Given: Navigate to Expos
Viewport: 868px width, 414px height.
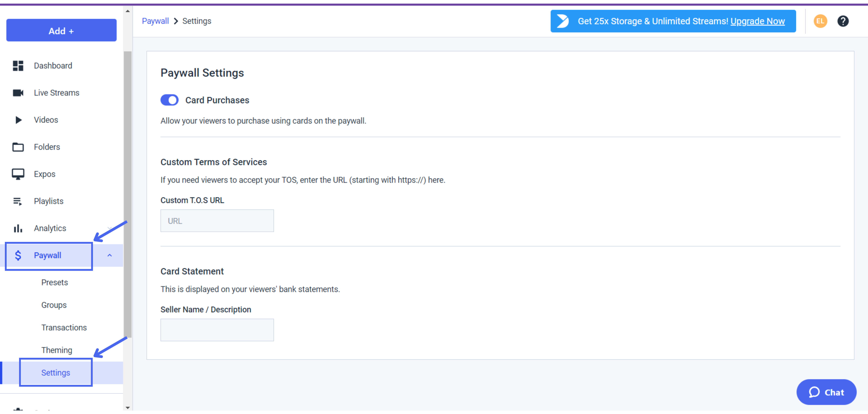Looking at the screenshot, I should tap(44, 174).
